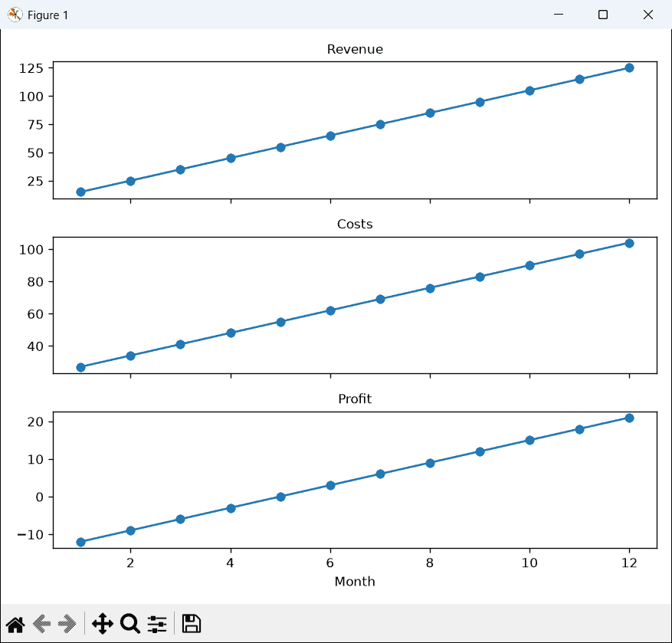
Task: Click the Profit y-axis tick label −10
Action: [31, 535]
